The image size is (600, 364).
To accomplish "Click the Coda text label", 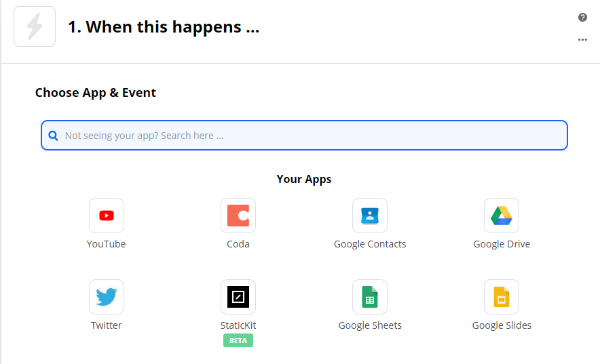I will click(x=238, y=244).
